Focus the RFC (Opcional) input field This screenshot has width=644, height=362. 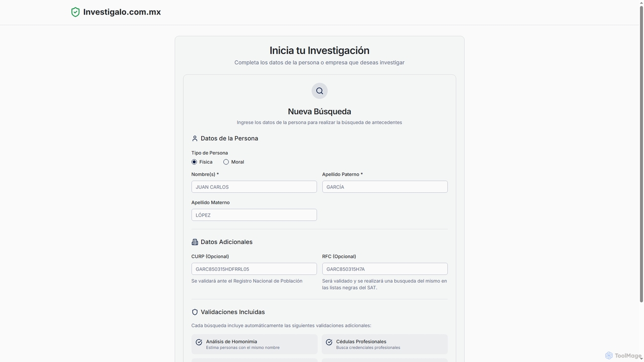pyautogui.click(x=385, y=269)
